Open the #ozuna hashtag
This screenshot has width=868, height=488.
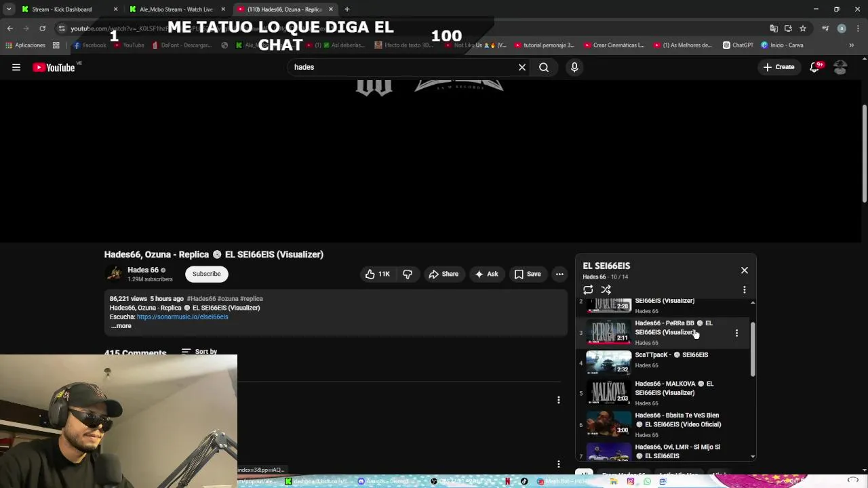pyautogui.click(x=227, y=298)
